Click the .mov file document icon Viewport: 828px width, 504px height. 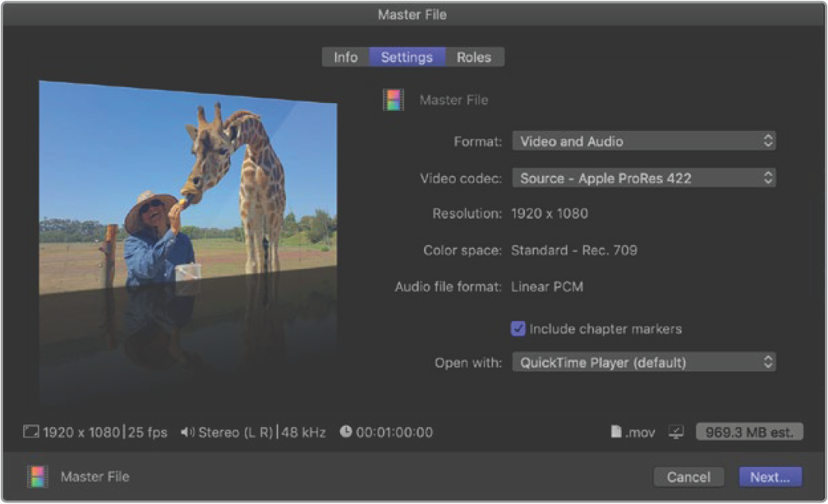point(616,433)
